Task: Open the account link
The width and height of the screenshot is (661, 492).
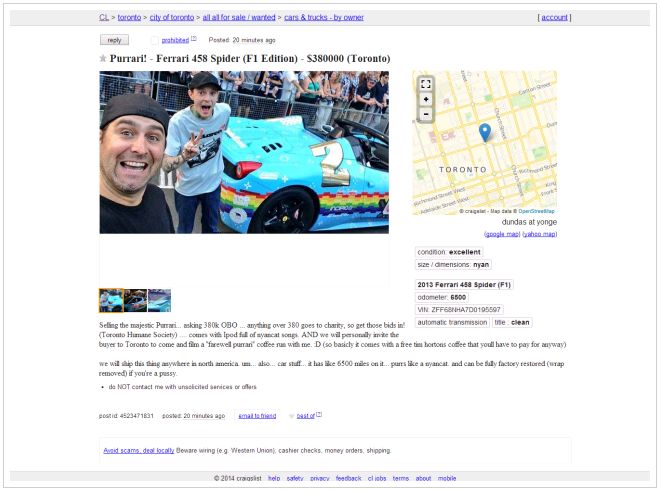Action: (554, 17)
